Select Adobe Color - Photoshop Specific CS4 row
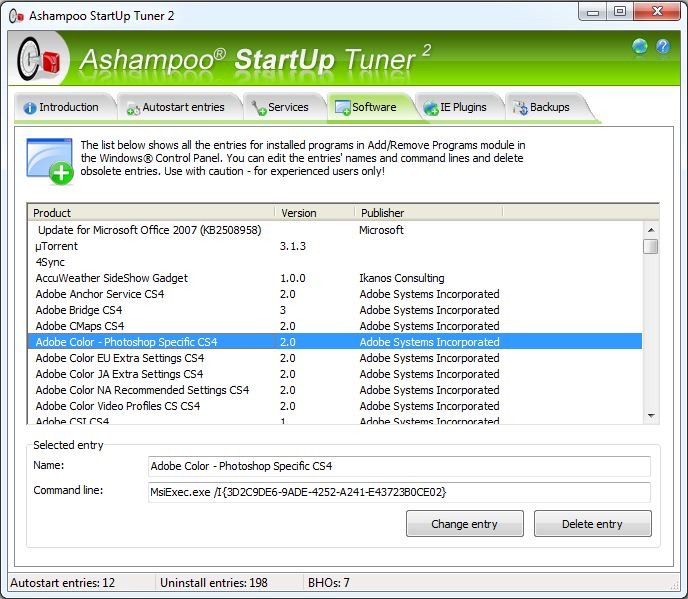Image resolution: width=688 pixels, height=599 pixels. pyautogui.click(x=335, y=342)
